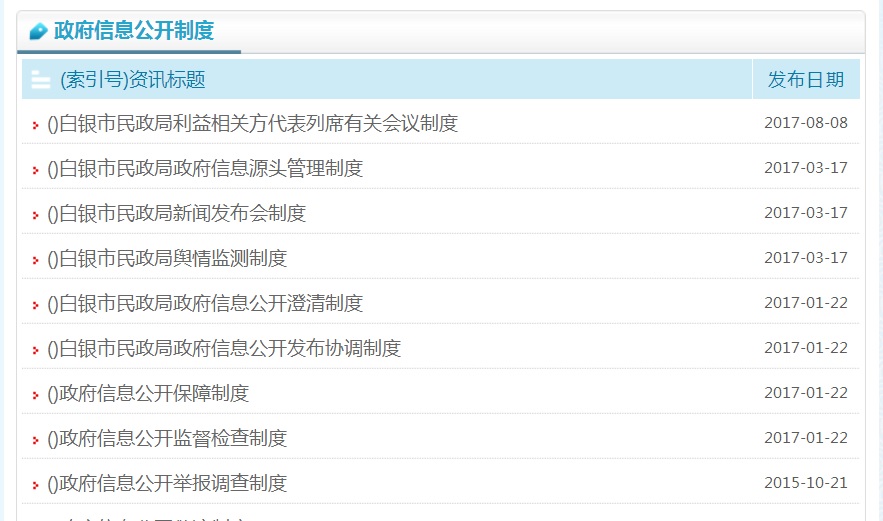Click the blue tag icon beside 政府信息公开制度

39,31
